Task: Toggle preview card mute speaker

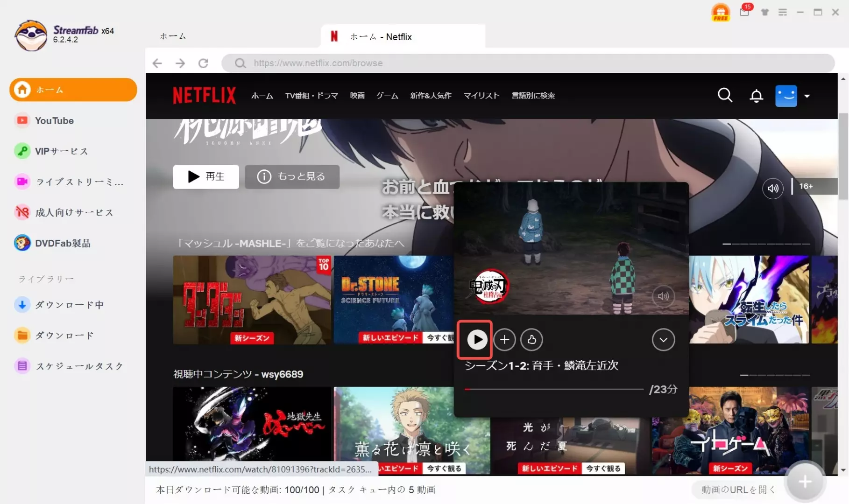Action: (x=663, y=296)
